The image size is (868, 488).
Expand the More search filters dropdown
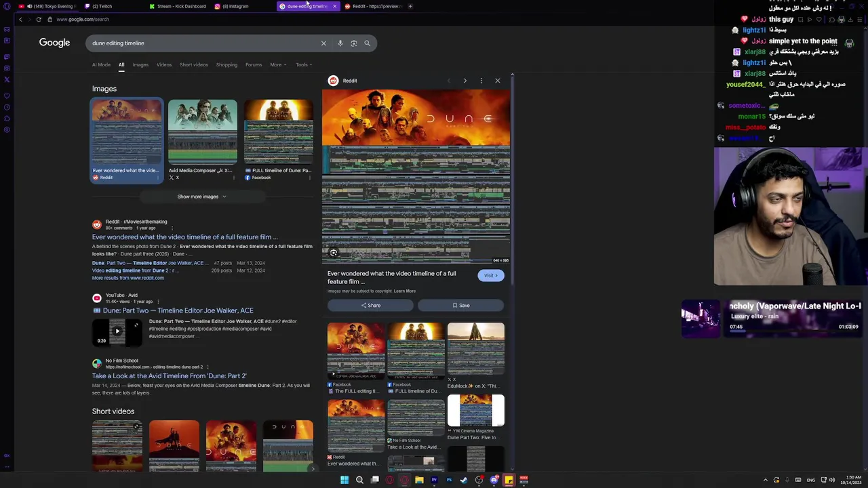[278, 65]
